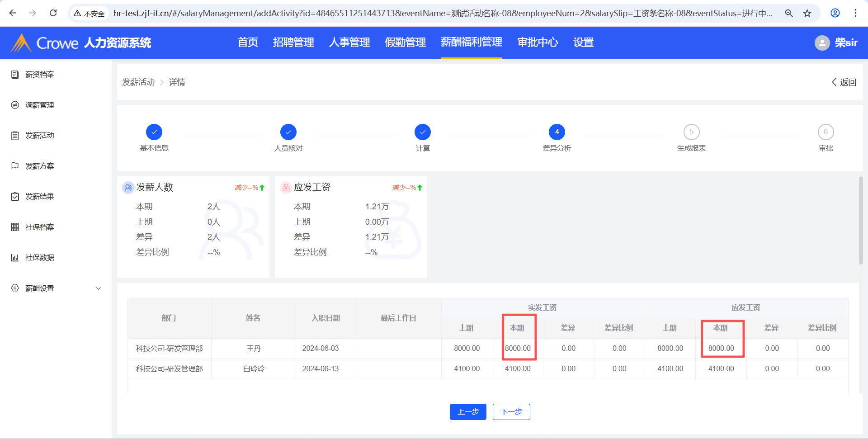Click the 发薪方案 flag icon
This screenshot has height=439, width=868.
coord(15,166)
